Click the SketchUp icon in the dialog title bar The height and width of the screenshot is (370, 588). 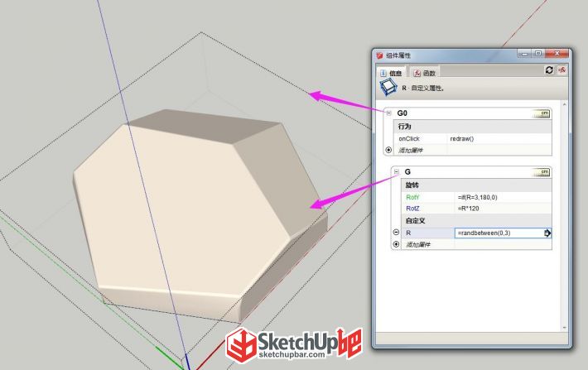[x=379, y=55]
